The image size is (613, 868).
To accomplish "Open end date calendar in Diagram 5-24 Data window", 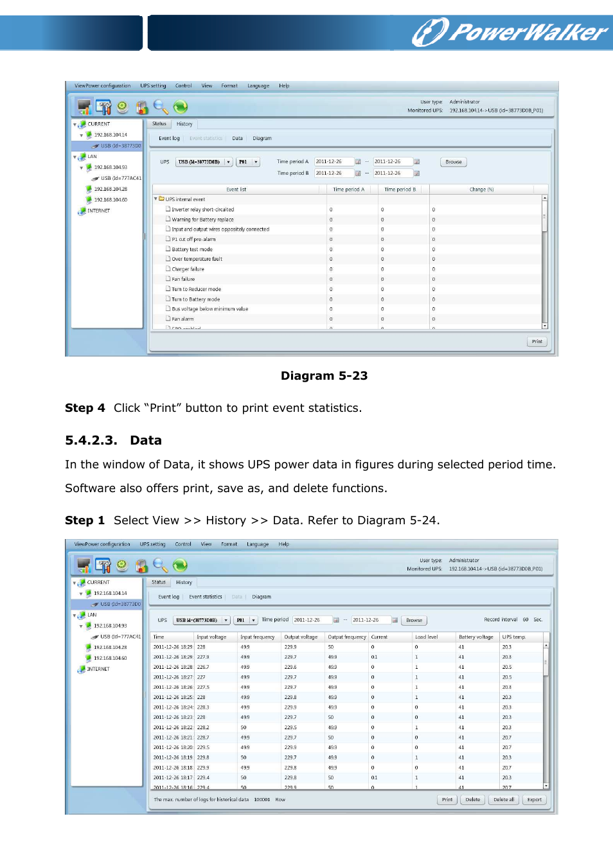I will click(395, 620).
